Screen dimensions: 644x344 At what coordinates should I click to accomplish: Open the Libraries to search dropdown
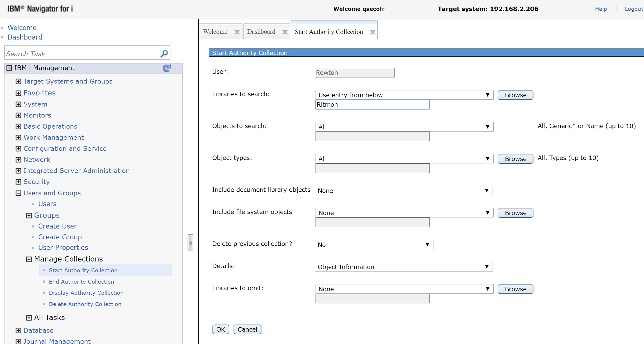tap(404, 95)
